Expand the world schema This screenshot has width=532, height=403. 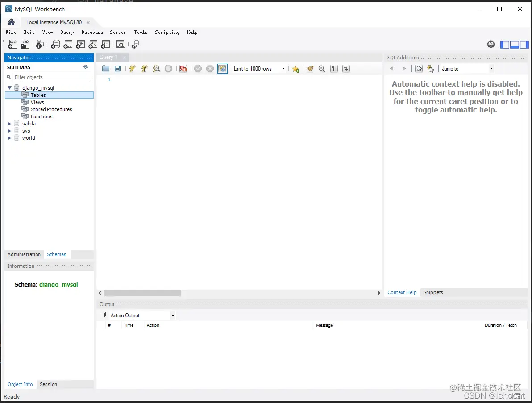(9, 138)
